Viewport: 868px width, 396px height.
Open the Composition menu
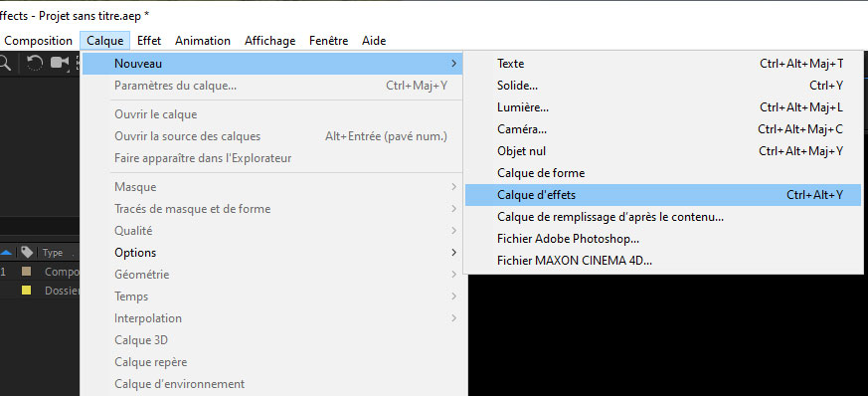pyautogui.click(x=38, y=41)
